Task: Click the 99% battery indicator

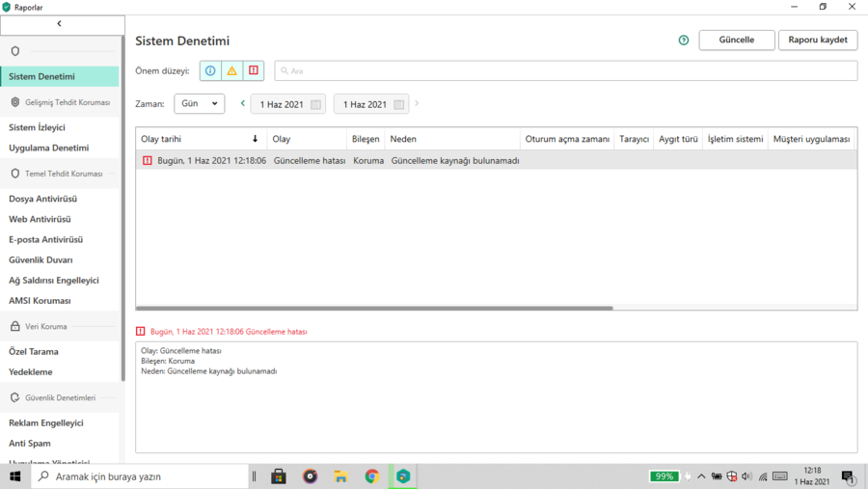Action: coord(664,476)
